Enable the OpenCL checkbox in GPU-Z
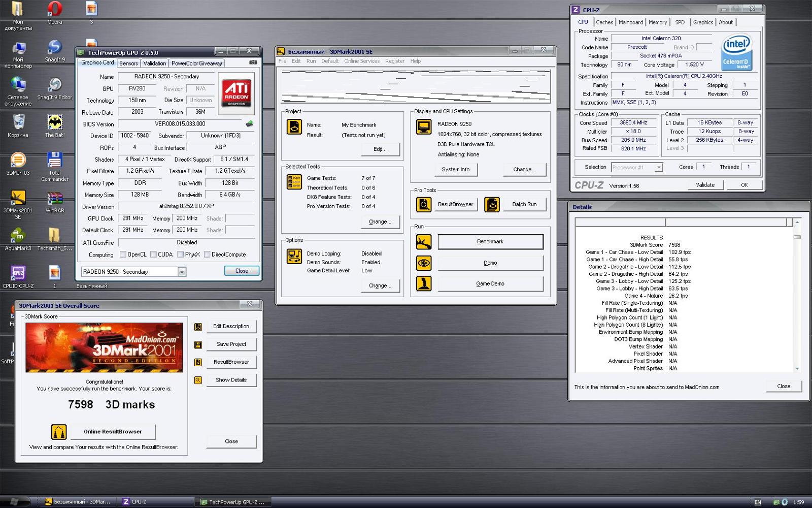812x508 pixels. (123, 255)
